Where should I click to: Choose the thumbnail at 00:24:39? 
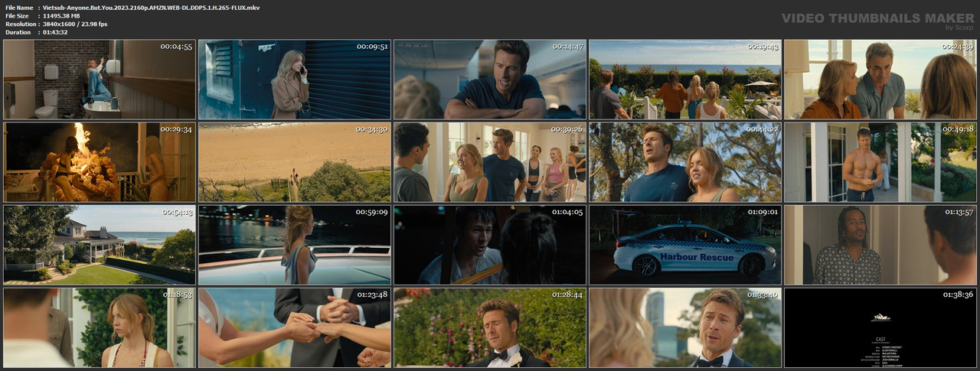(x=880, y=80)
